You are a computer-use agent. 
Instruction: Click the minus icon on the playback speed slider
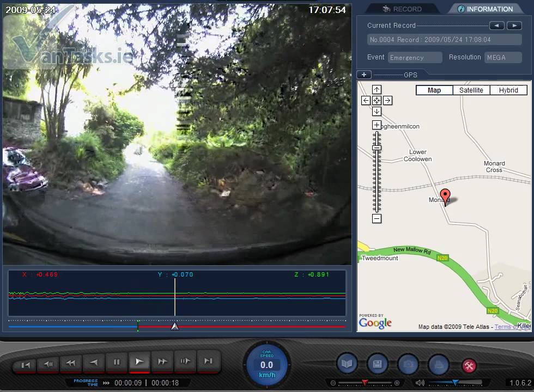pos(333,383)
